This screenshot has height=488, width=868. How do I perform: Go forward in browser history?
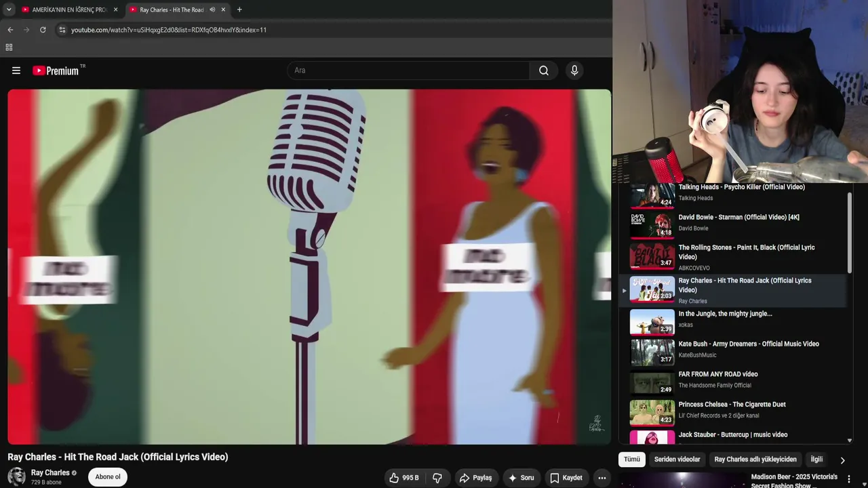click(26, 30)
